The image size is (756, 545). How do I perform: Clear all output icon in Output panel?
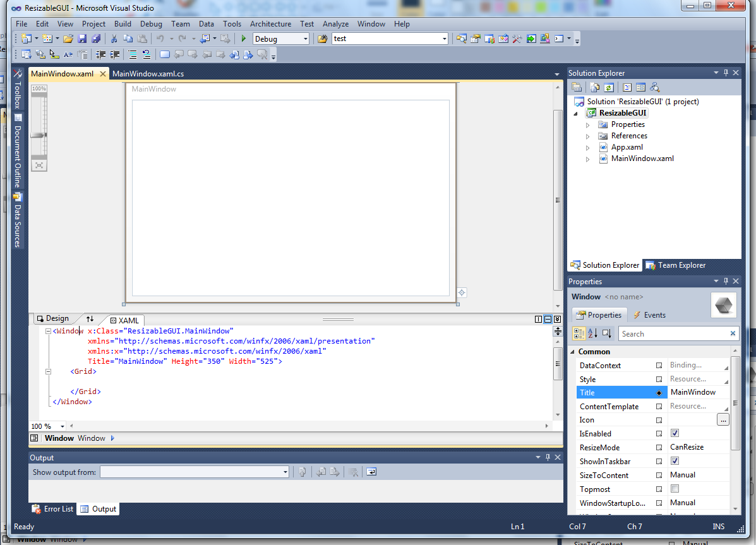pos(354,472)
